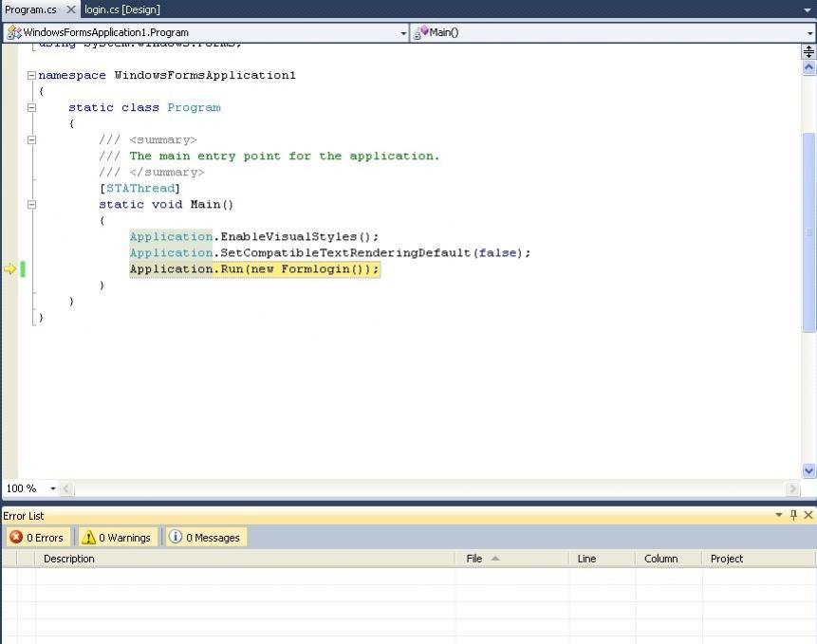Viewport: 817px width, 644px height.
Task: Click the yellow current statement arrow
Action: point(9,269)
